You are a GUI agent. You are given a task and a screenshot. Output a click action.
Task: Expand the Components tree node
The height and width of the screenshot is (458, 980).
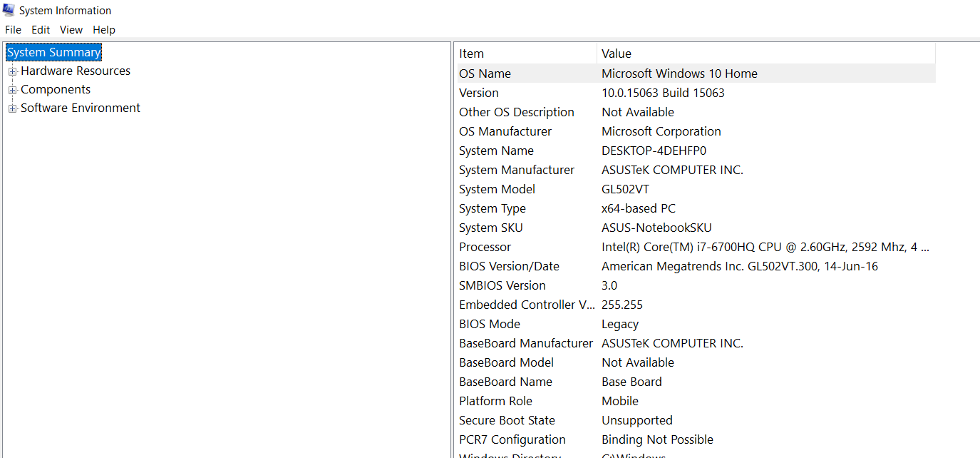[x=12, y=90]
